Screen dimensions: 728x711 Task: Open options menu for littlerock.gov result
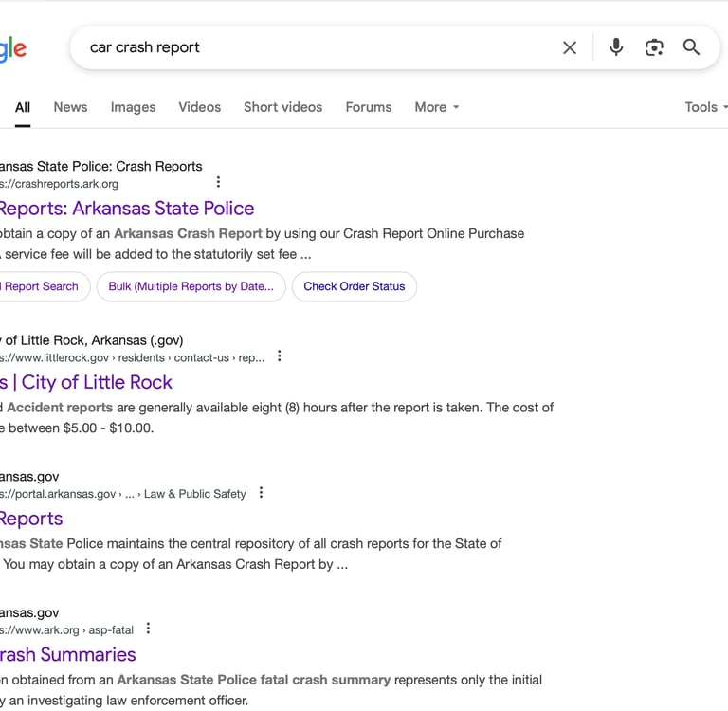pos(279,356)
